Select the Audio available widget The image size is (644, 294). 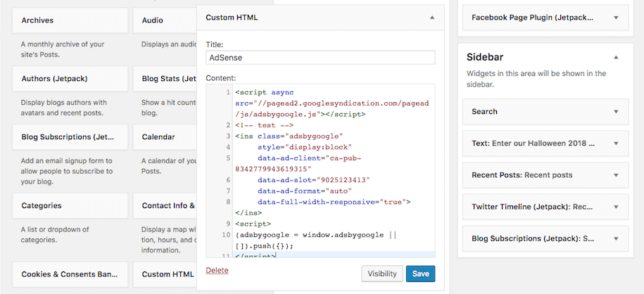click(x=165, y=20)
